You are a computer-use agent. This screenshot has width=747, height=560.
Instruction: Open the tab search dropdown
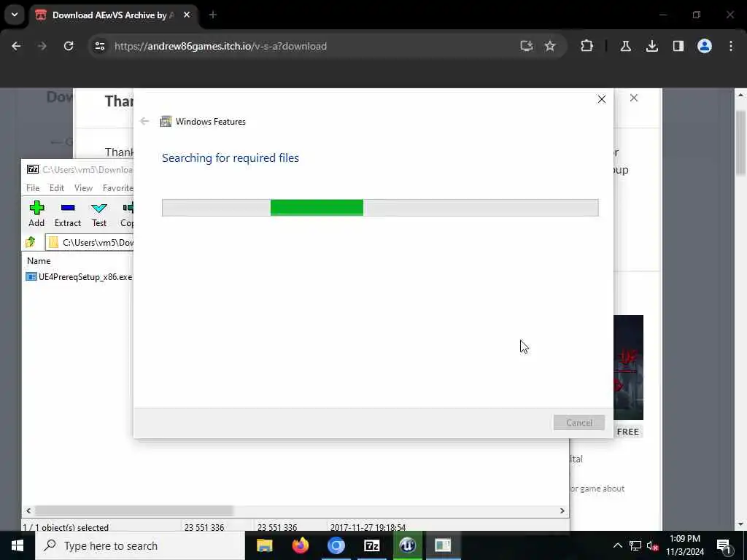15,15
